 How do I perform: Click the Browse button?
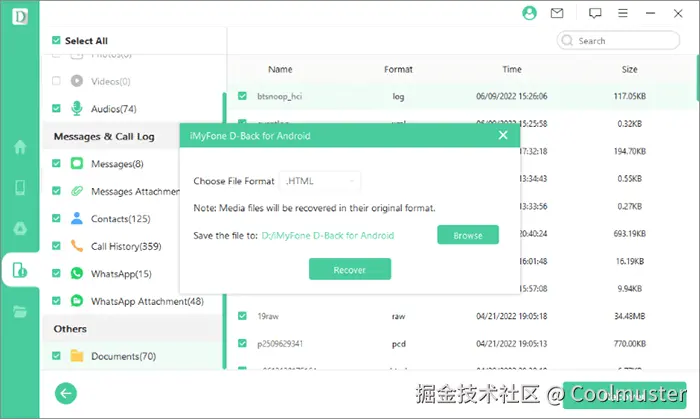pyautogui.click(x=468, y=235)
